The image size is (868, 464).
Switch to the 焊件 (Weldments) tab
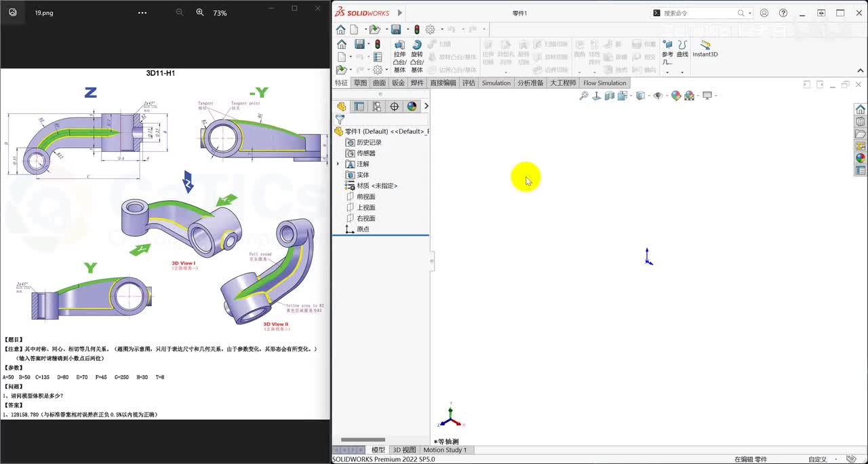(417, 83)
